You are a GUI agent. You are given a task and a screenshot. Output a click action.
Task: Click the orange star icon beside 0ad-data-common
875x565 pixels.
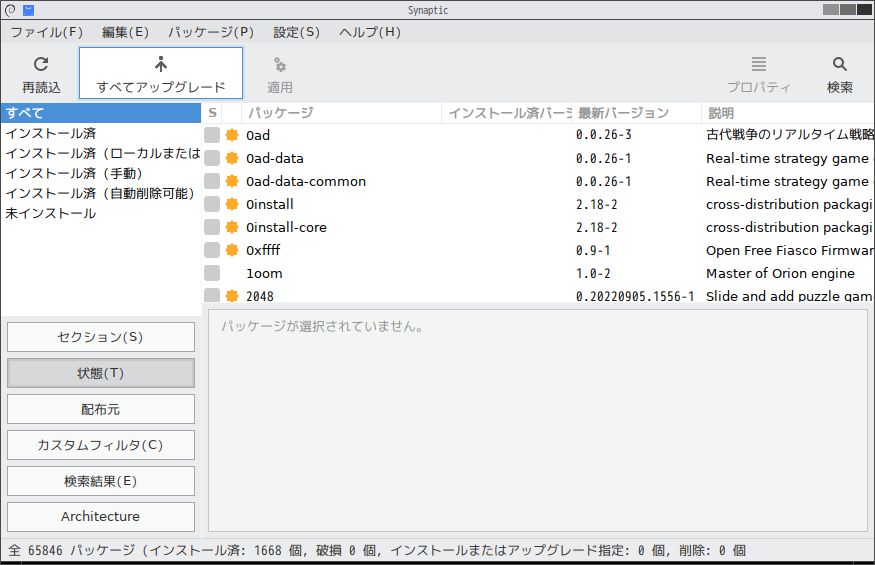point(232,181)
